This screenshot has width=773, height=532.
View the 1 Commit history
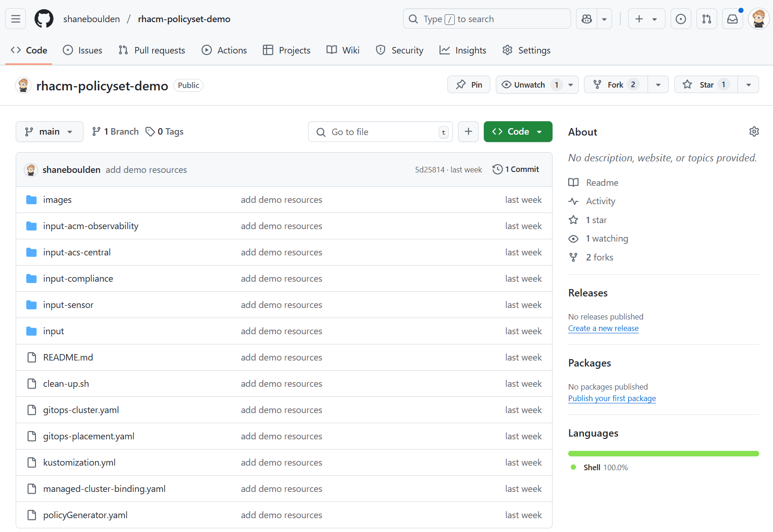[516, 170]
